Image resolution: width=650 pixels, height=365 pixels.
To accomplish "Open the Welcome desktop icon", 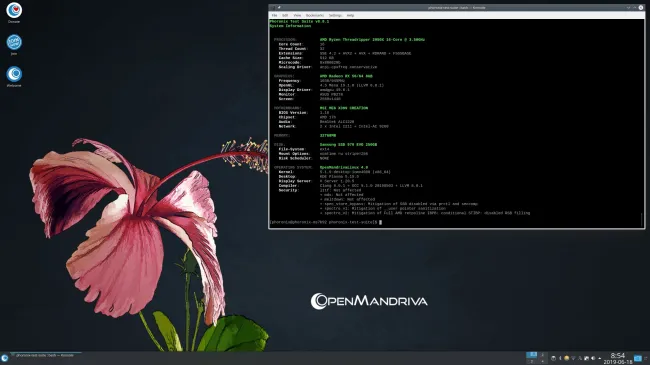I will pyautogui.click(x=14, y=76).
